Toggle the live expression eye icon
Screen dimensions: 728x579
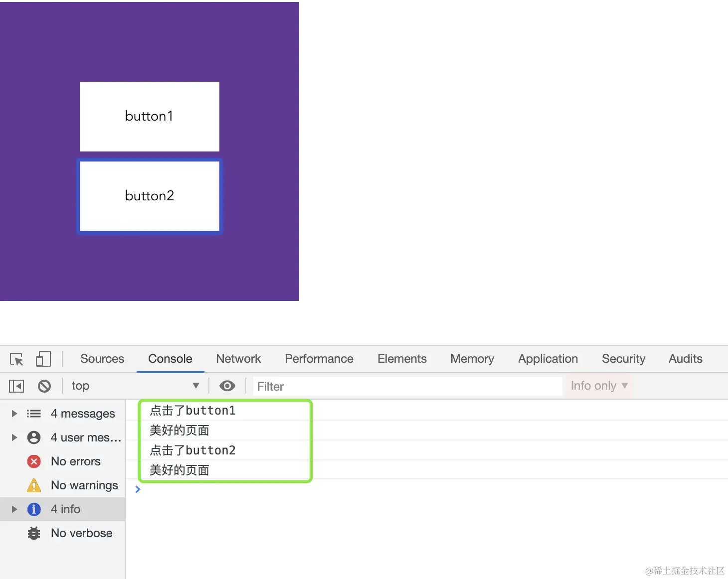227,386
